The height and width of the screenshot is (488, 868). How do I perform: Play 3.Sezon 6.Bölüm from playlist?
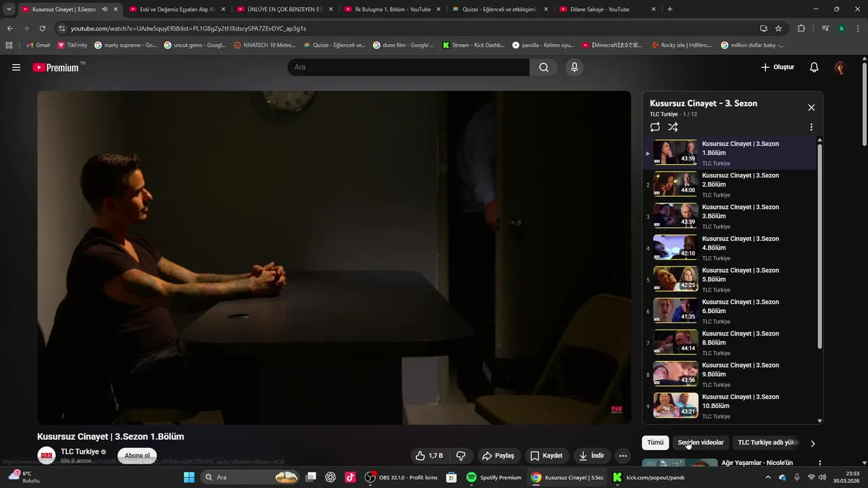[729, 311]
